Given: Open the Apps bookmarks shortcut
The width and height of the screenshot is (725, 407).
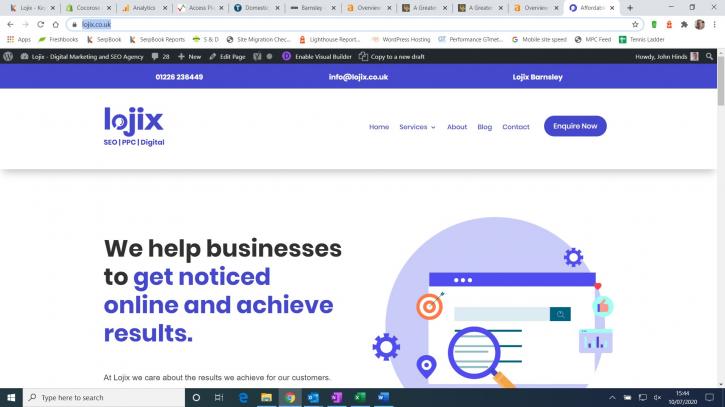Looking at the screenshot, I should (x=18, y=40).
